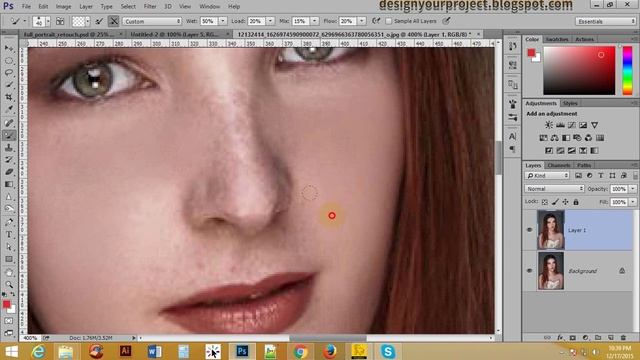This screenshot has width=640, height=360.
Task: Select the Pen tool
Action: pyautogui.click(x=9, y=222)
